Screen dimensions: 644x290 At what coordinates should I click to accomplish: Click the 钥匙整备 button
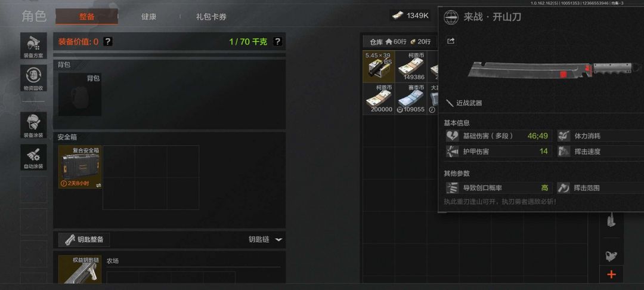tap(84, 239)
